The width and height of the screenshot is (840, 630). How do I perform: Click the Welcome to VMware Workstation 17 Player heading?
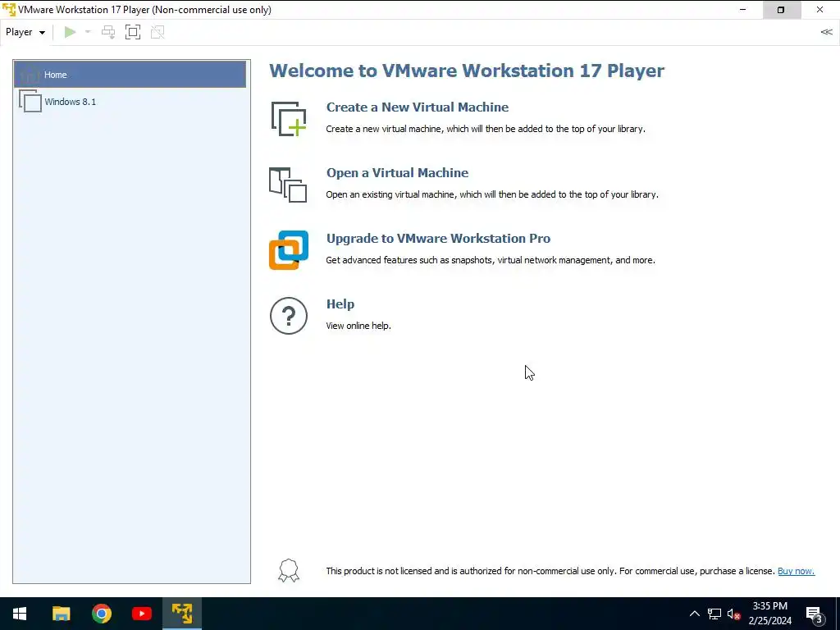467,71
